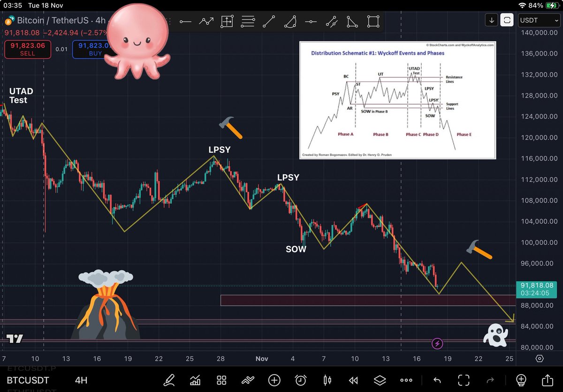Select the polyline path drawing tool
The height and width of the screenshot is (392, 563).
[x=206, y=22]
